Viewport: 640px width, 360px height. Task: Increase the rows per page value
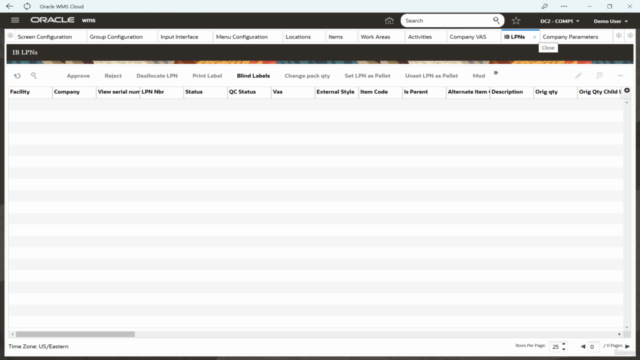[x=564, y=344]
